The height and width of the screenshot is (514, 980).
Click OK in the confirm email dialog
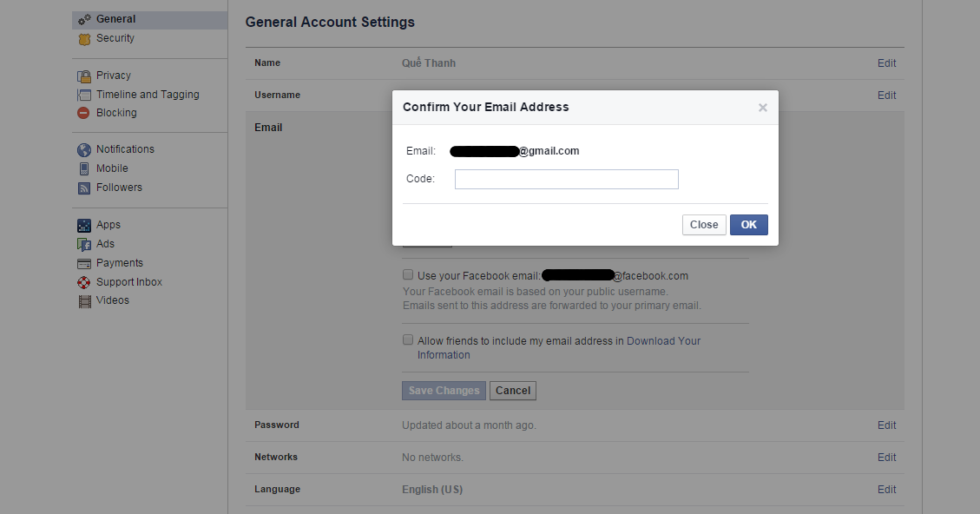coord(749,225)
